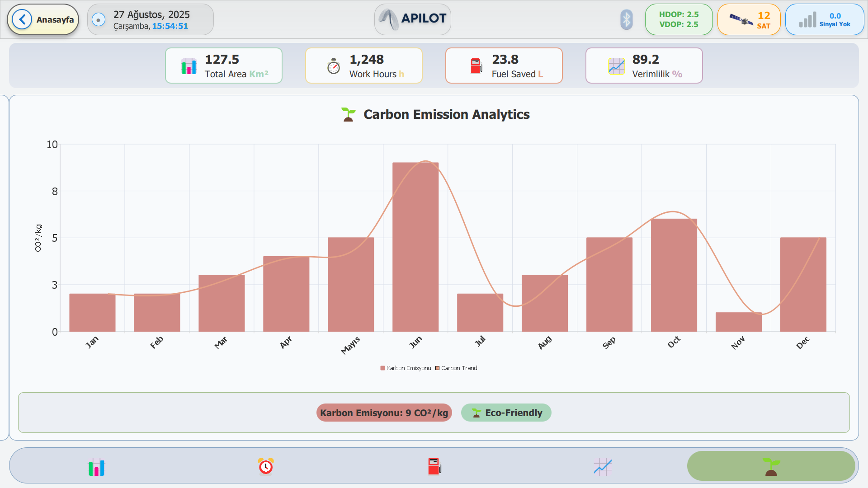Image resolution: width=868 pixels, height=488 pixels.
Task: Click the Work Hours stat card
Action: pos(364,66)
